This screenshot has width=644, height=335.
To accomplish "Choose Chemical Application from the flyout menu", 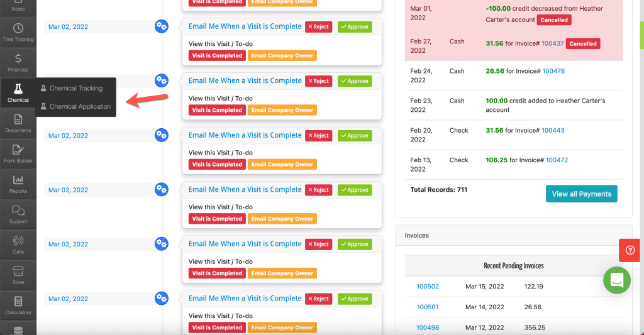I will (x=76, y=106).
